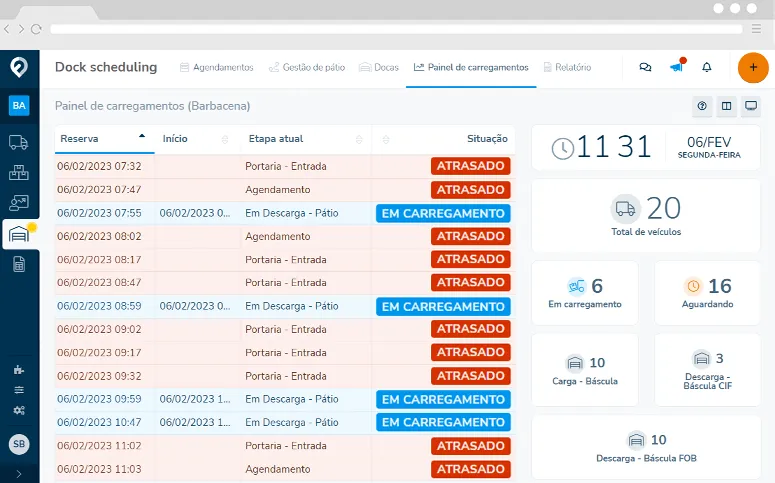Switch to Agendamentos tab

(216, 67)
